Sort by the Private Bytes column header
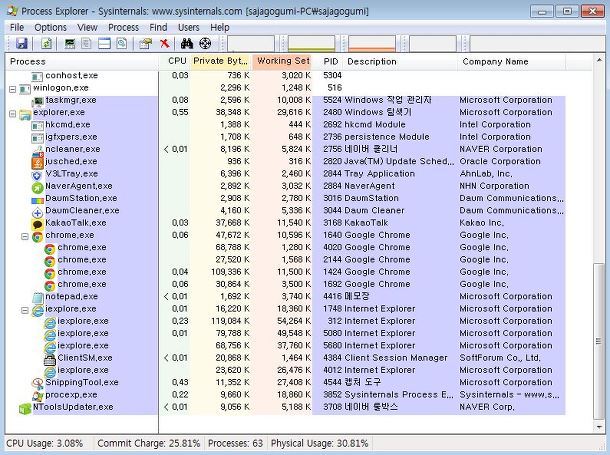This screenshot has width=610, height=455. [x=221, y=61]
